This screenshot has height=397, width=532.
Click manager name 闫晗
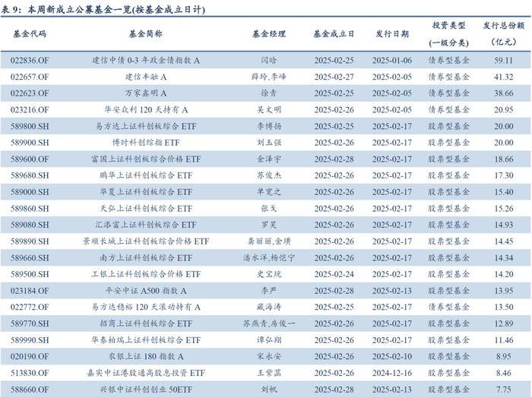(269, 60)
